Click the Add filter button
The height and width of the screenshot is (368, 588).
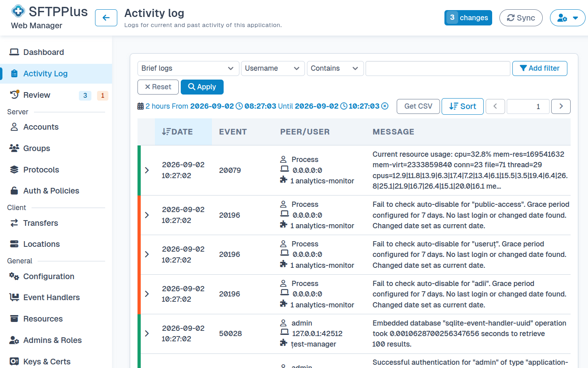click(539, 68)
